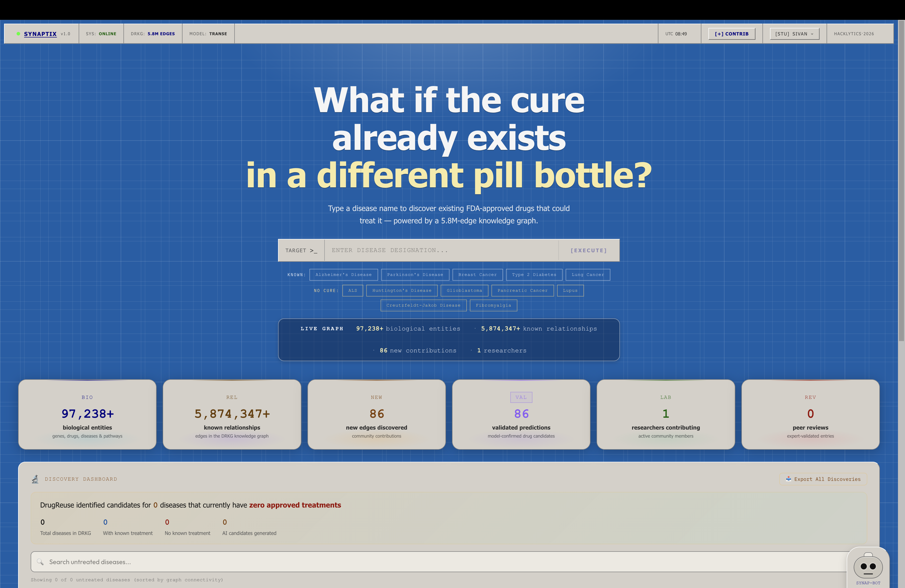This screenshot has height=588, width=905.
Task: Click the Creutzfeldt-Jakob Disease chip
Action: click(423, 305)
